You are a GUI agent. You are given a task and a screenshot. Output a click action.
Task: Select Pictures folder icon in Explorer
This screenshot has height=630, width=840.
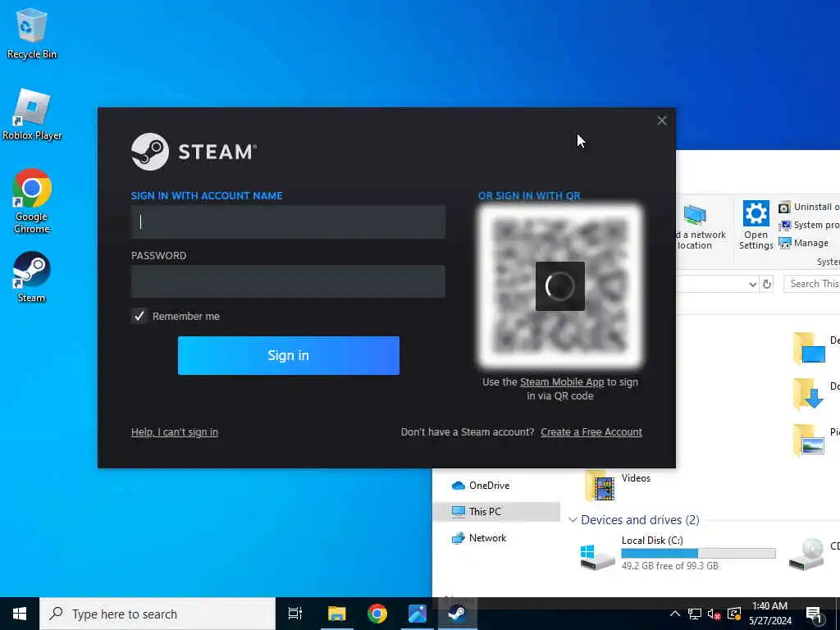(x=809, y=440)
